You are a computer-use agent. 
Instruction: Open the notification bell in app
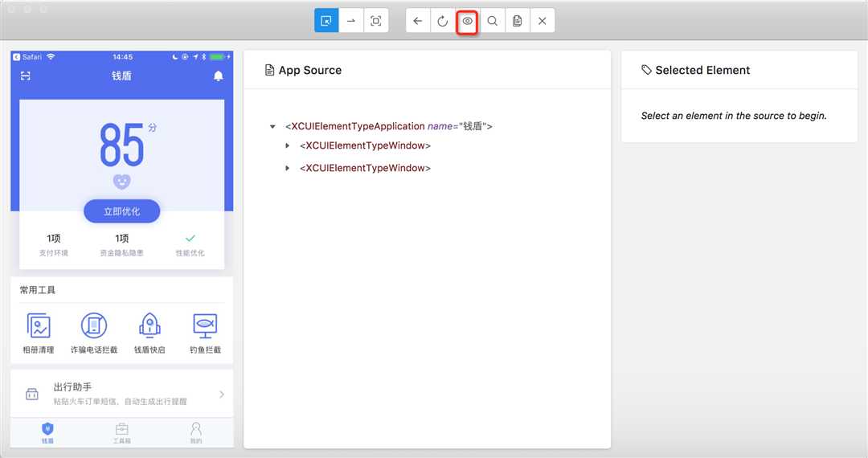(219, 76)
